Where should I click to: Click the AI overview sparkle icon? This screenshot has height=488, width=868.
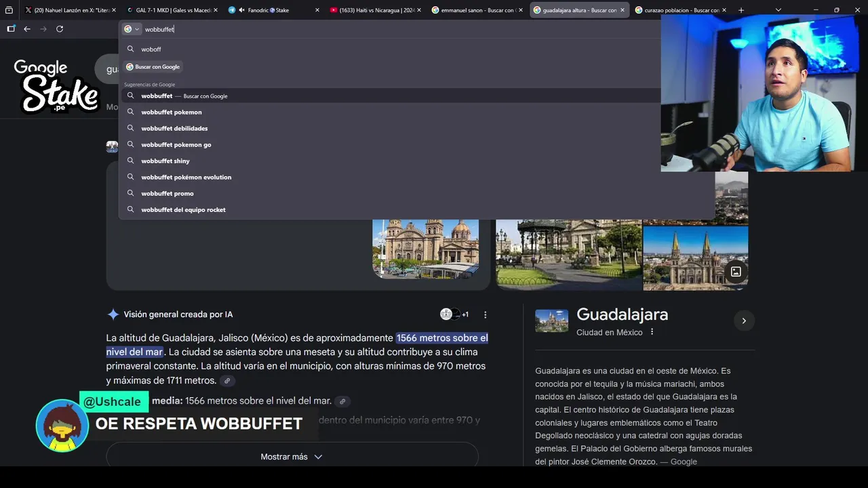pos(113,314)
